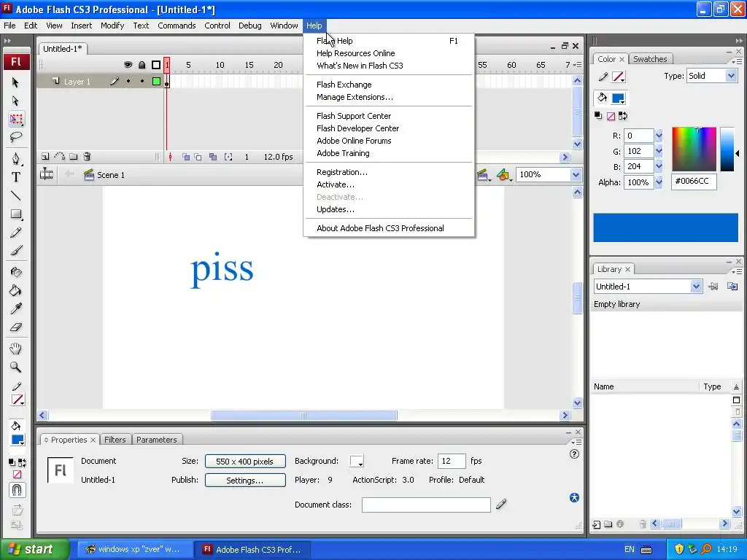747x560 pixels.
Task: Open the G value dropdown arrow
Action: (659, 151)
